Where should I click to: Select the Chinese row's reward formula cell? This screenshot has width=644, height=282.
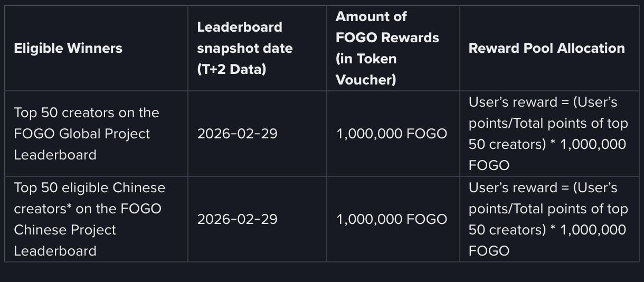point(548,219)
